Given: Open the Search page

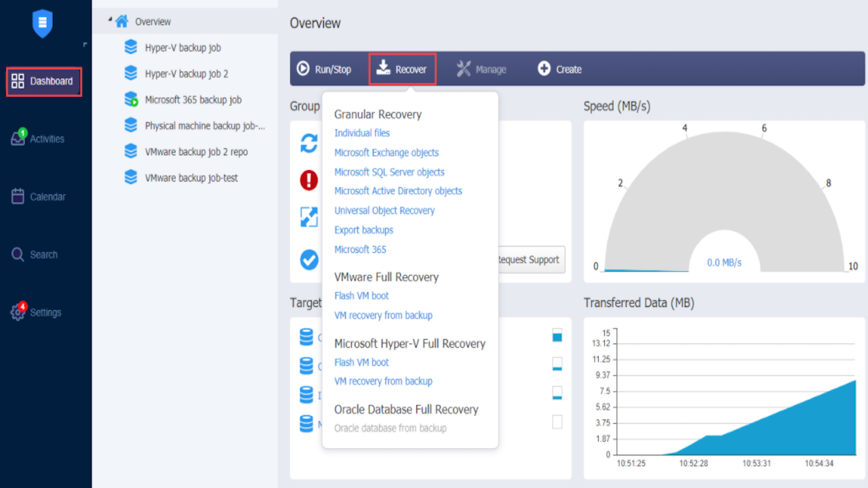Looking at the screenshot, I should click(x=35, y=255).
